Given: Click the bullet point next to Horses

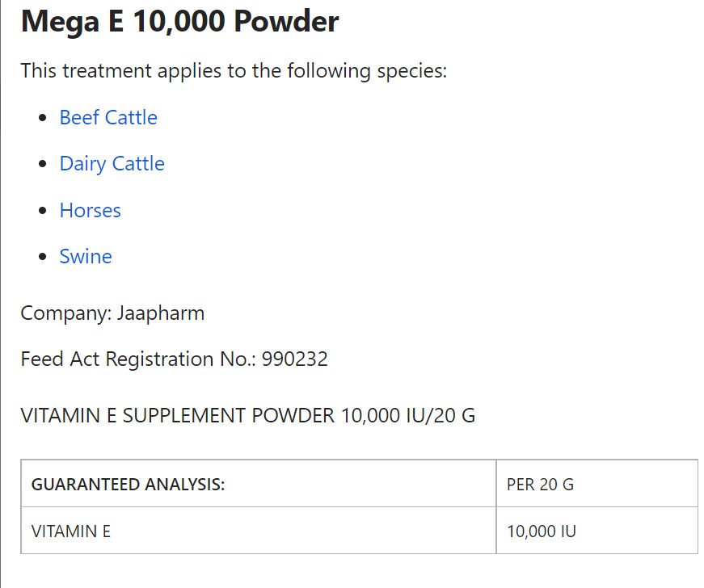Looking at the screenshot, I should click(44, 212).
